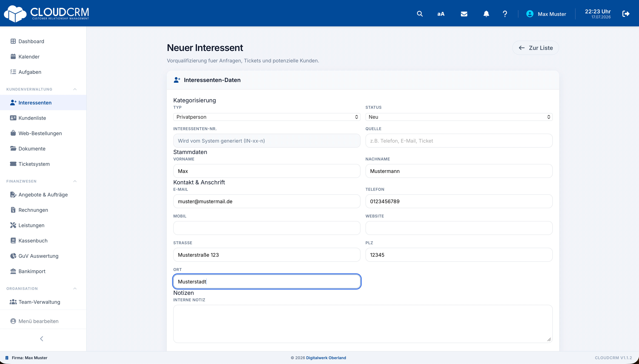Click the font size aA icon
This screenshot has height=364, width=639.
click(441, 14)
